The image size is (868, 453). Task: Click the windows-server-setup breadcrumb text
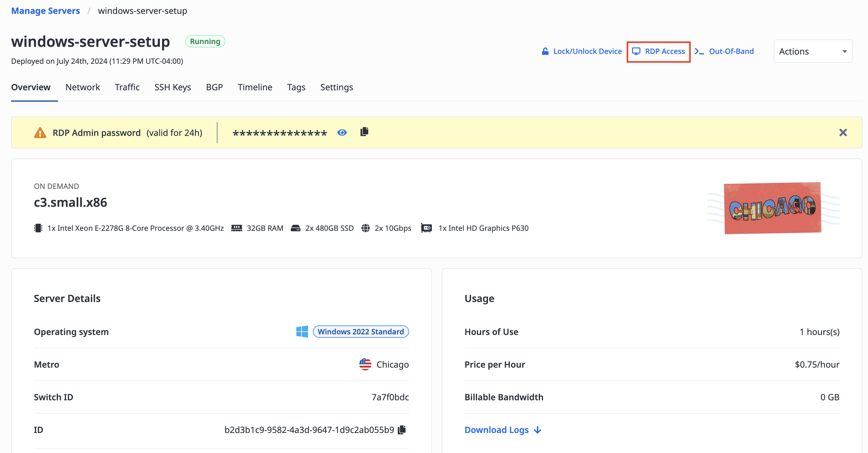(x=143, y=11)
